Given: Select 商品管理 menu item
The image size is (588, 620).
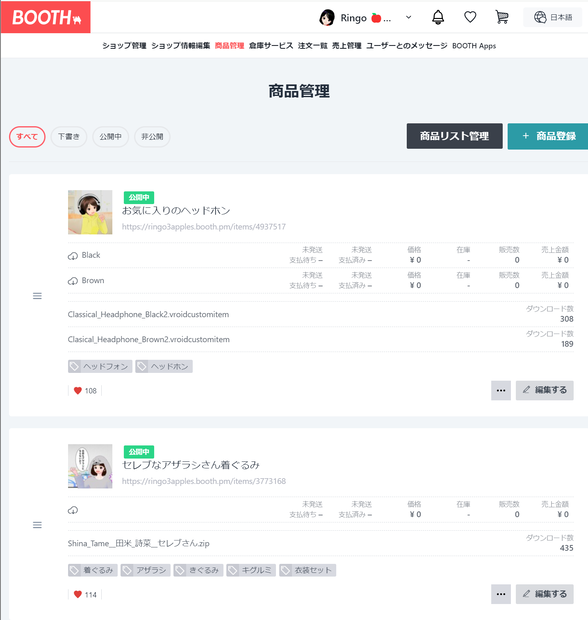Looking at the screenshot, I should tap(229, 46).
